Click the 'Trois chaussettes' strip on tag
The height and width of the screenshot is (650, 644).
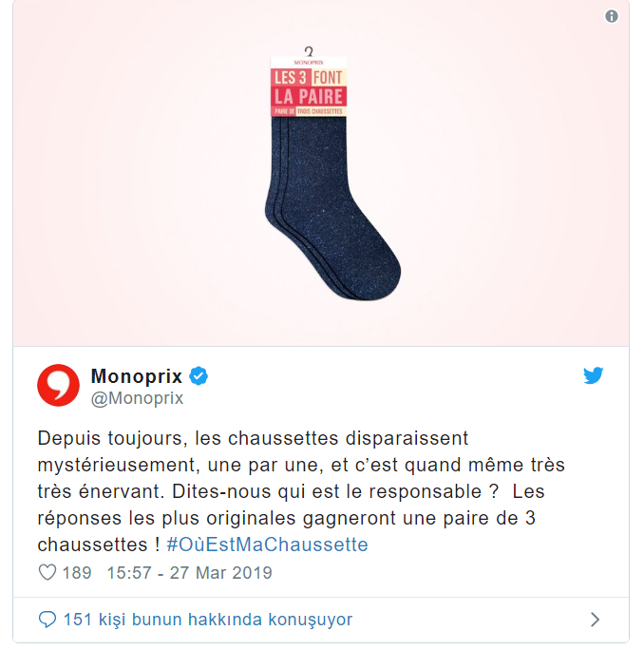319,111
